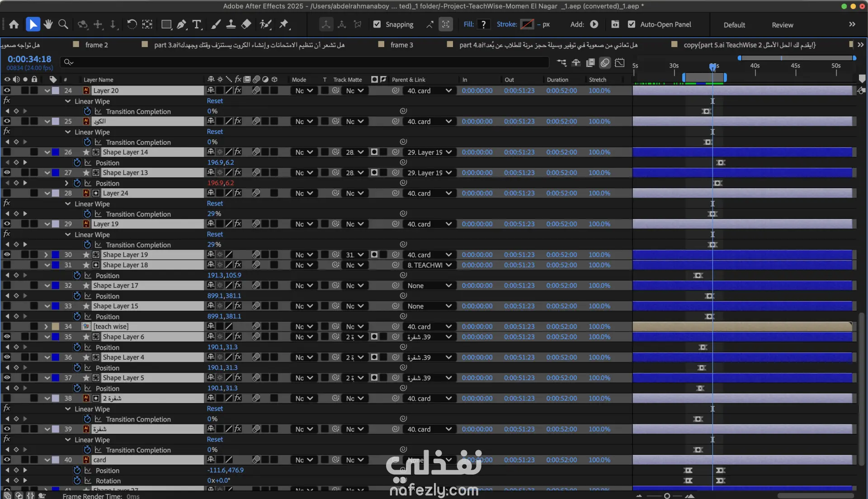The width and height of the screenshot is (868, 499).
Task: Click the current time display 0:00:34:18
Action: tap(29, 59)
